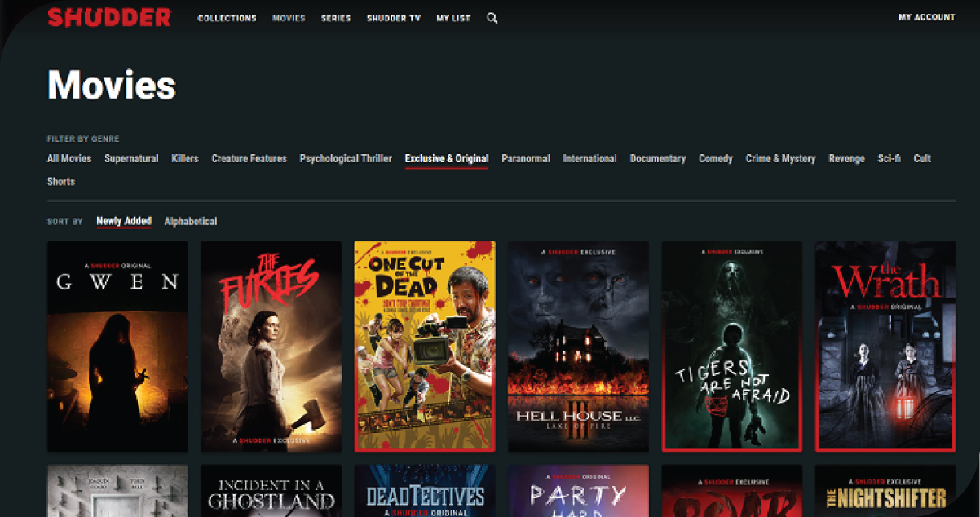980x517 pixels.
Task: Open the Collections menu
Action: click(x=227, y=18)
